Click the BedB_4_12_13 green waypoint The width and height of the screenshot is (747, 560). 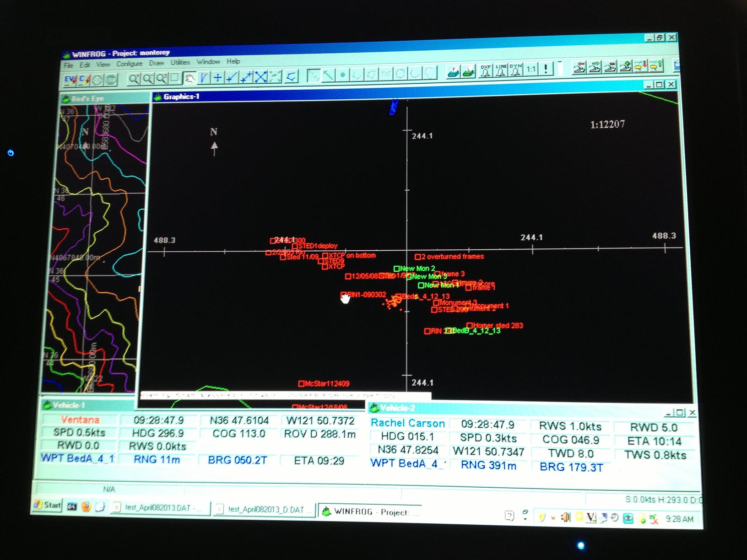pyautogui.click(x=473, y=331)
